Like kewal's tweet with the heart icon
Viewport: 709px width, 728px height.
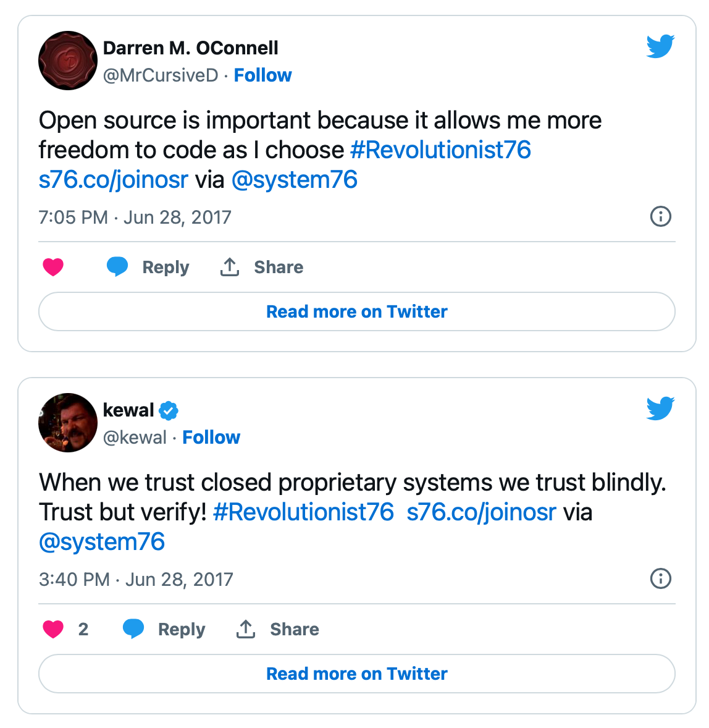[x=53, y=629]
